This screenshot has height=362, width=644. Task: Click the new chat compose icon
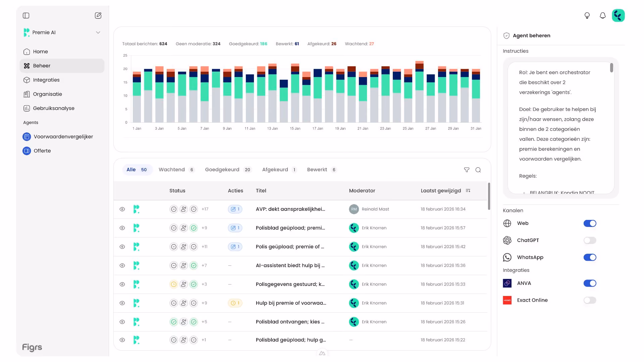pyautogui.click(x=98, y=15)
